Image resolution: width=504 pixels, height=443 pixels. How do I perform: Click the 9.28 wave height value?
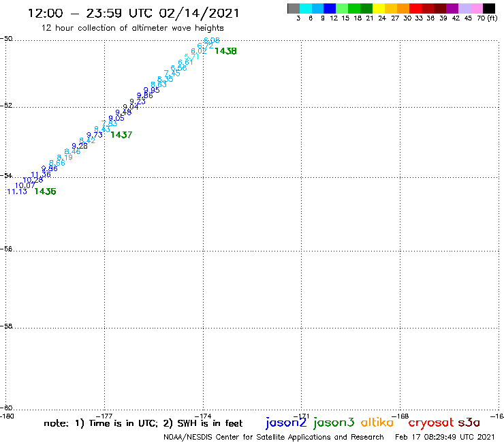[x=80, y=146]
